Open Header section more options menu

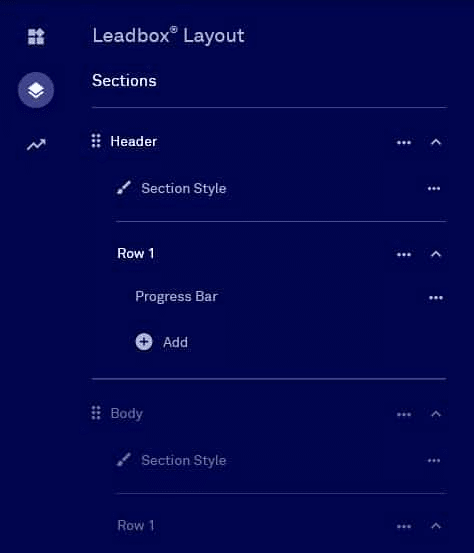point(404,142)
